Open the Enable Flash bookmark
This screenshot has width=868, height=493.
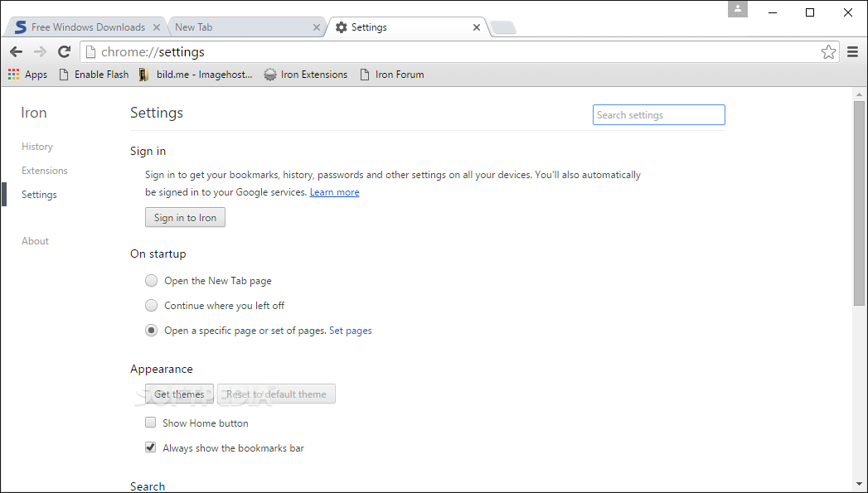(x=94, y=74)
